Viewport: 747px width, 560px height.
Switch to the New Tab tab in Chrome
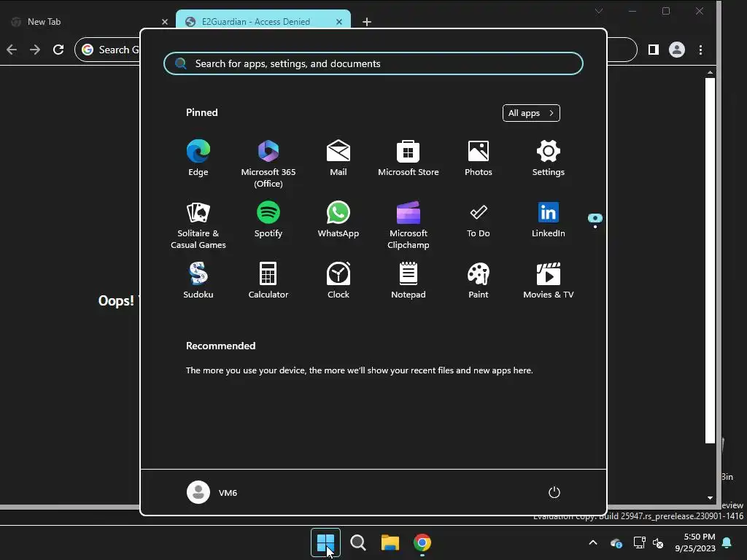pyautogui.click(x=86, y=21)
